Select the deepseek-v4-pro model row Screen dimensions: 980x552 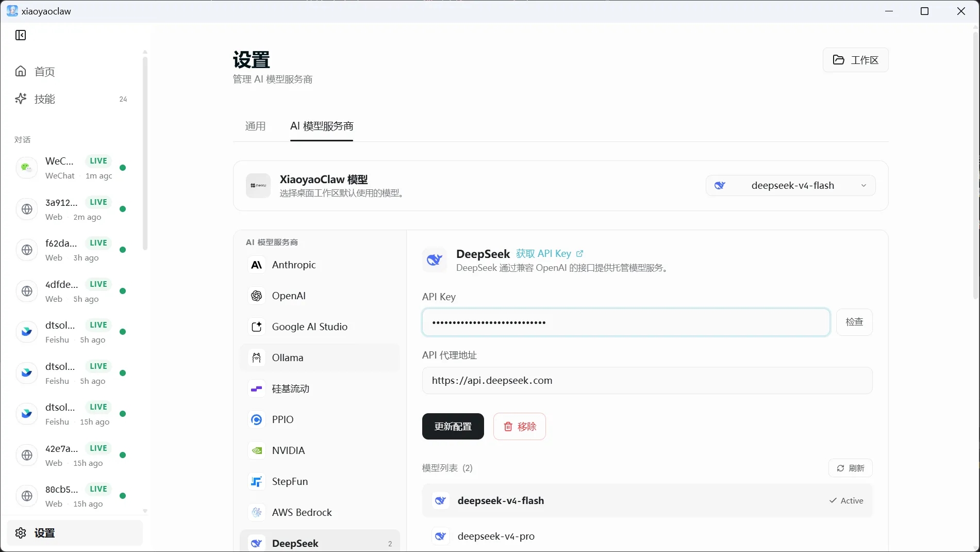(x=647, y=537)
